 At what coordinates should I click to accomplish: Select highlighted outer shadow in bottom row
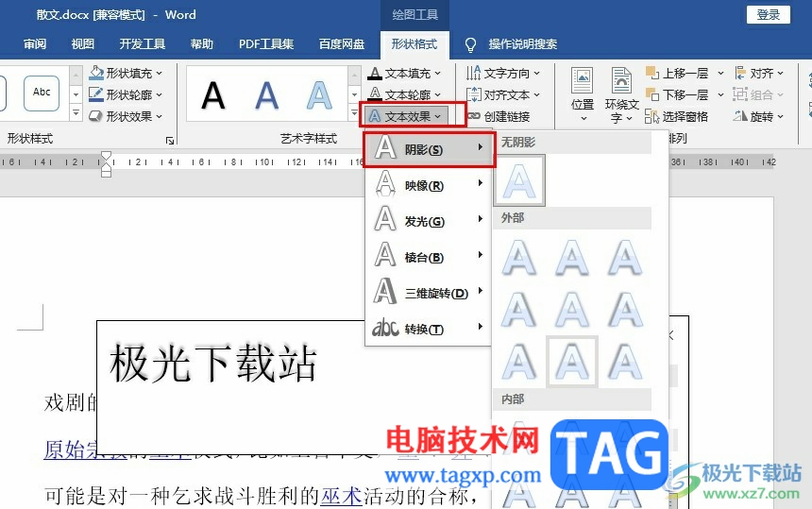tap(572, 362)
